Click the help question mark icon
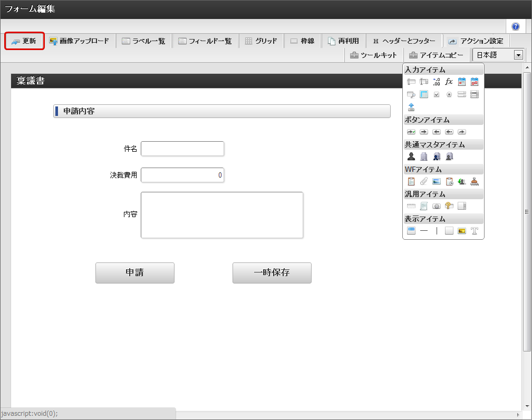The image size is (532, 420). (515, 26)
